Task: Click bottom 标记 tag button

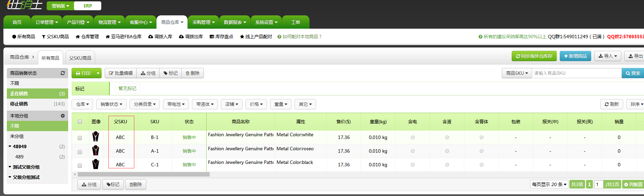Action: 113,184
